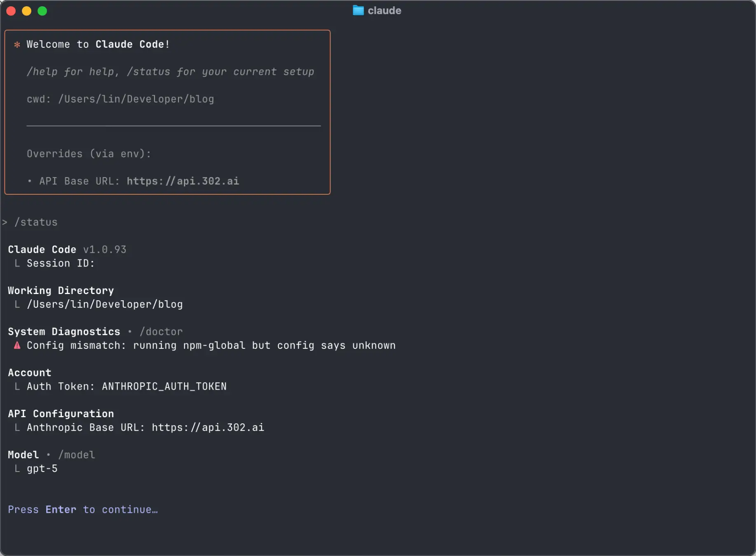This screenshot has width=756, height=556.
Task: Click the gpt-5 model name
Action: (42, 469)
